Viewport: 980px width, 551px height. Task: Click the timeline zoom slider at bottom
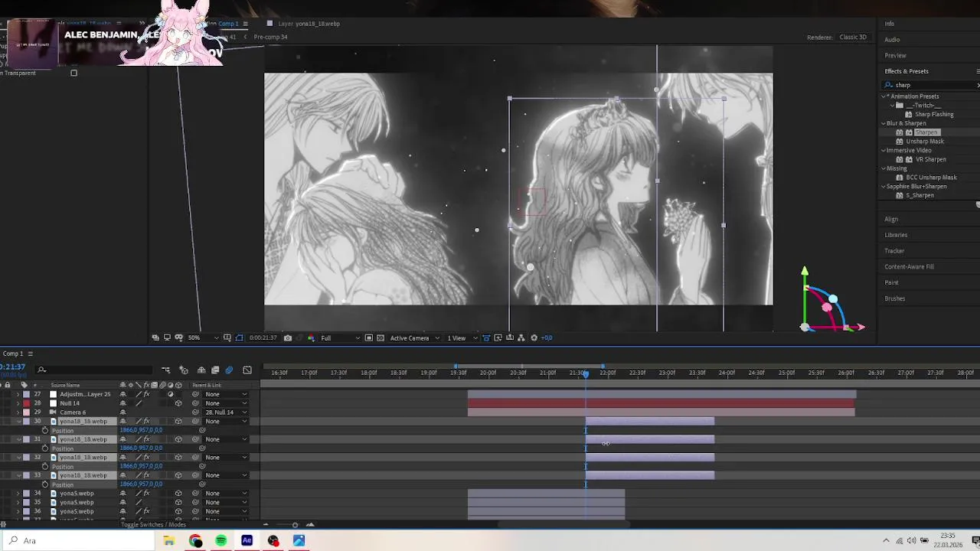(295, 525)
